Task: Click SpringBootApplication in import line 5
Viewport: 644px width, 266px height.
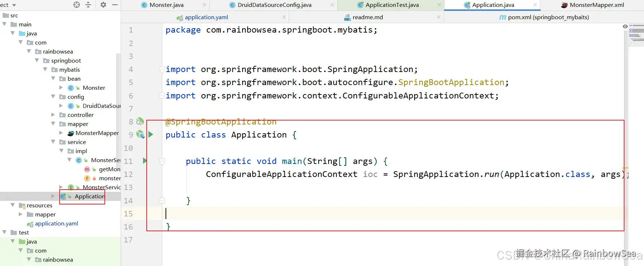Action: coord(451,82)
